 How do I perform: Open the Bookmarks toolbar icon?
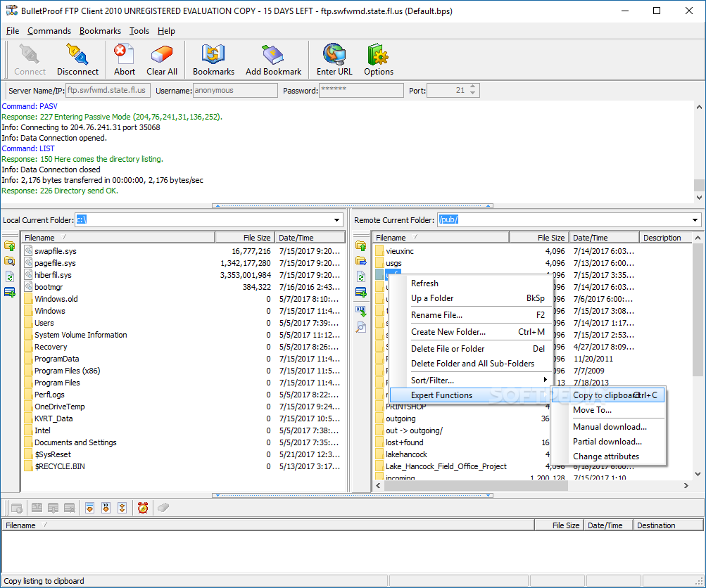point(213,60)
